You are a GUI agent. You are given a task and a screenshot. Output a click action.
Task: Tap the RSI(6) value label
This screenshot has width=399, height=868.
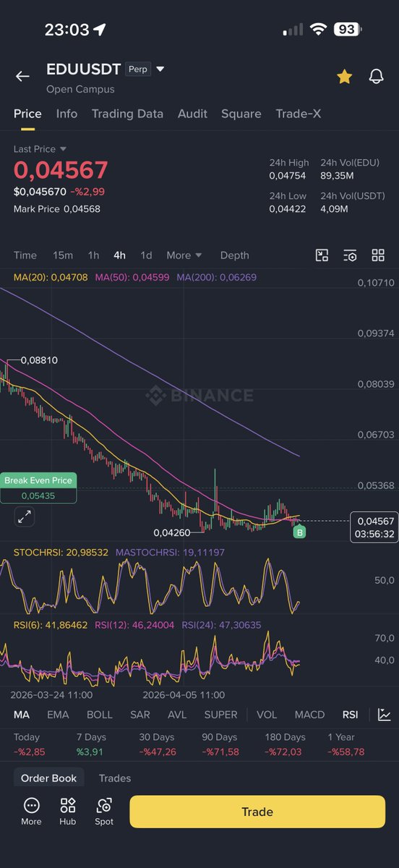point(51,625)
